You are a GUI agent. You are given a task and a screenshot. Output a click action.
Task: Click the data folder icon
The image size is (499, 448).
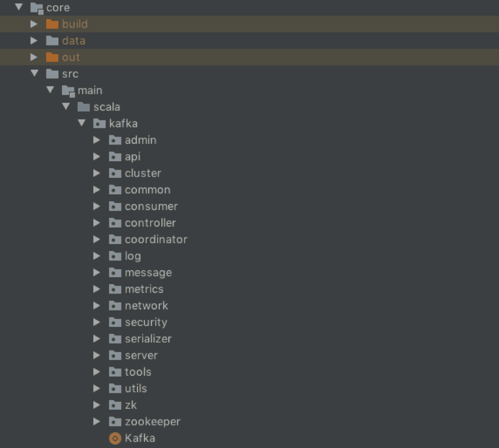(x=52, y=41)
